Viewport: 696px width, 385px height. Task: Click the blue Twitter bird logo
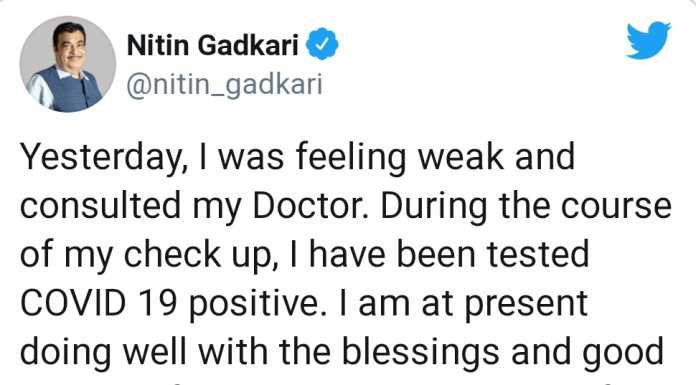(649, 40)
